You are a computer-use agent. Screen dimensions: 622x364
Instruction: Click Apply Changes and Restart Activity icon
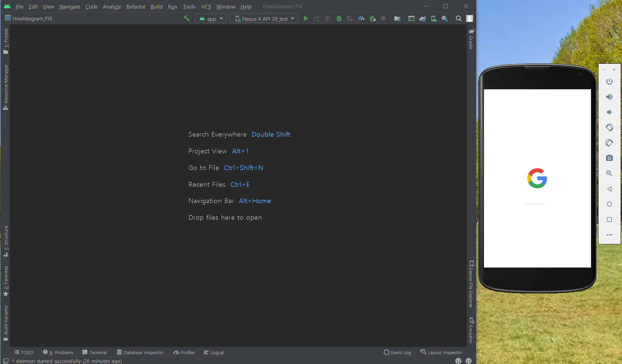317,18
